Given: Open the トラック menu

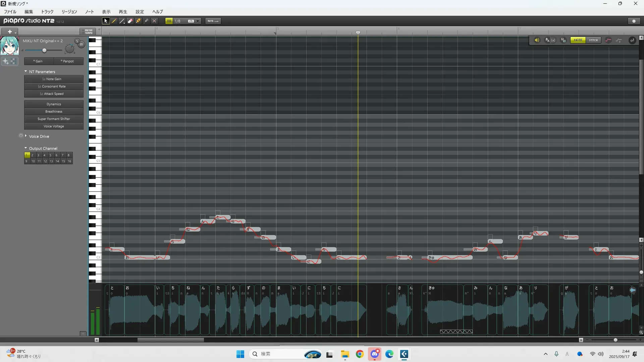Looking at the screenshot, I should point(47,12).
